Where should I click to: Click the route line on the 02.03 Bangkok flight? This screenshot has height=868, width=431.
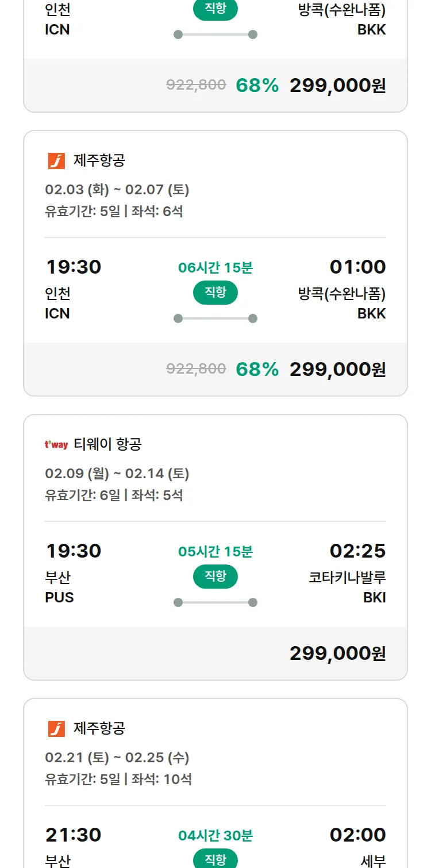coord(215,318)
